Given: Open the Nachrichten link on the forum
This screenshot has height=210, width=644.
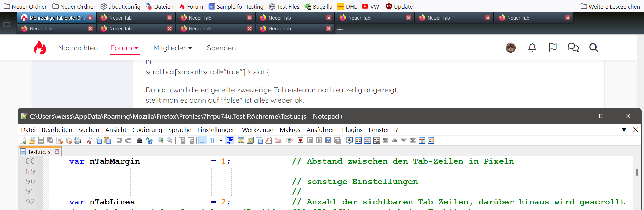Looking at the screenshot, I should (x=78, y=48).
